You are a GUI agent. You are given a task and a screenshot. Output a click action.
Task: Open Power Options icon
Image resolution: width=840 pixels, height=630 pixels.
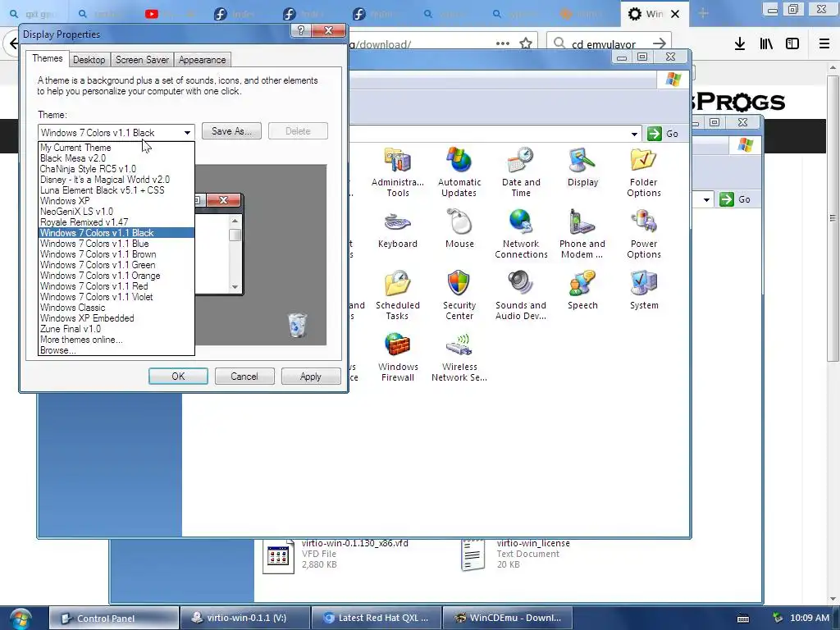click(x=643, y=234)
